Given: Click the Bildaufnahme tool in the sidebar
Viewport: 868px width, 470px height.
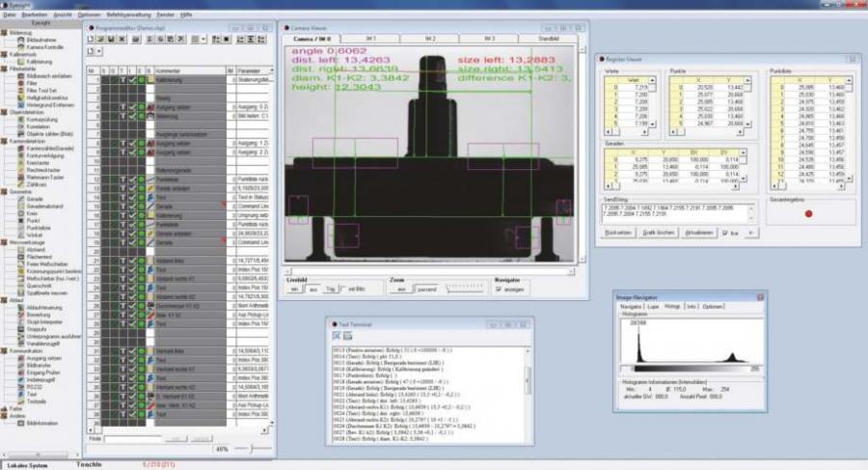Looking at the screenshot, I should [40, 40].
